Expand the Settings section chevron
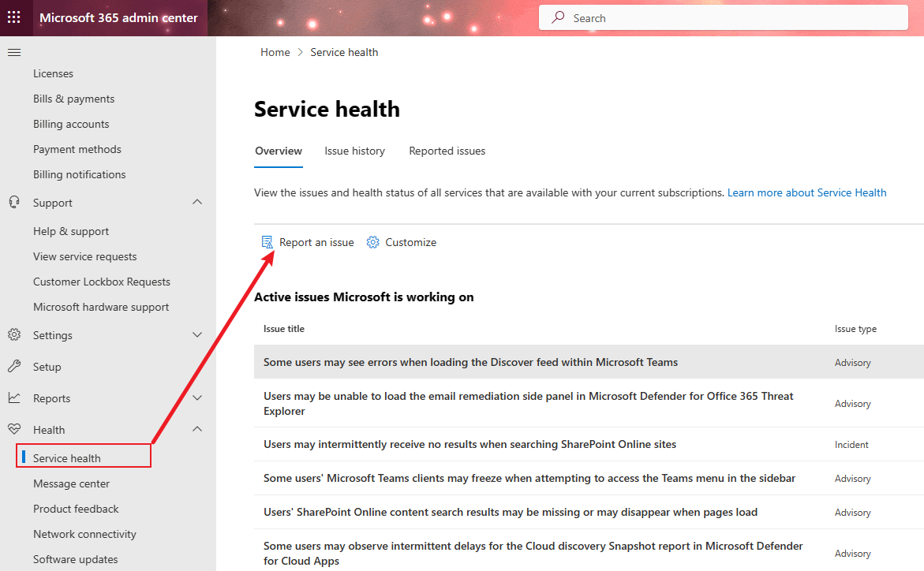924x571 pixels. point(197,334)
